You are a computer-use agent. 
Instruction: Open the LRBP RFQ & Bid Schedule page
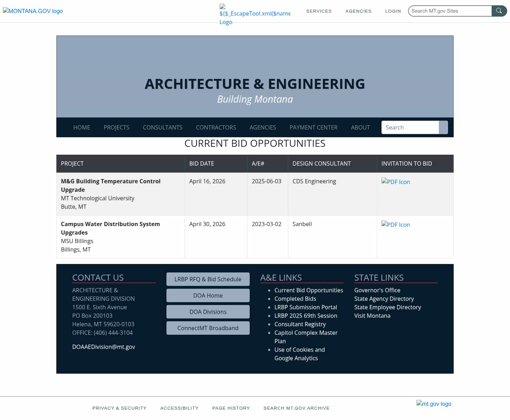pyautogui.click(x=208, y=279)
